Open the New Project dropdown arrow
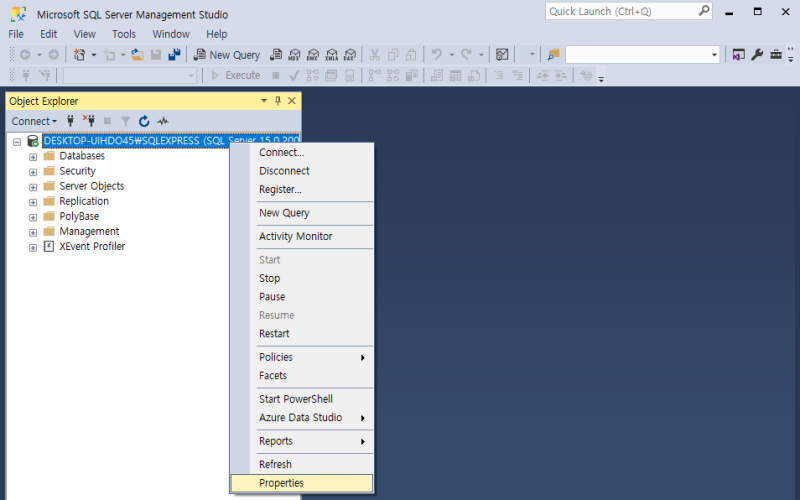Viewport: 800px width, 500px height. point(94,55)
